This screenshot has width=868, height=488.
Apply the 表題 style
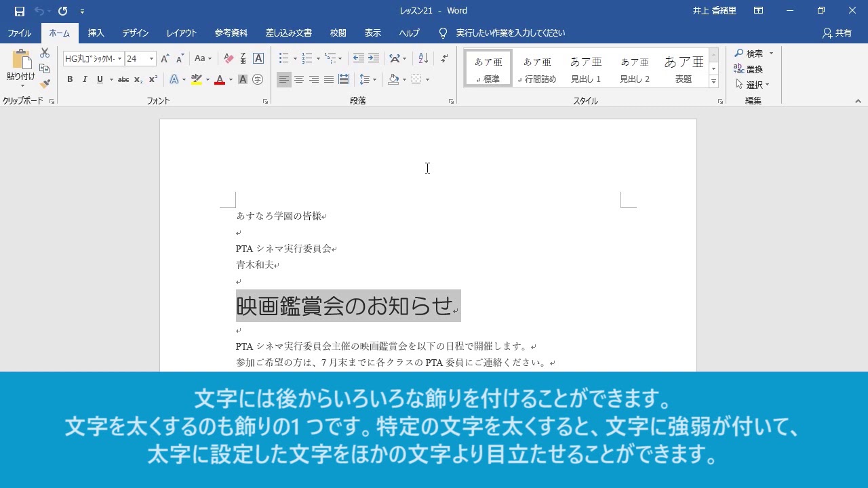pyautogui.click(x=684, y=68)
